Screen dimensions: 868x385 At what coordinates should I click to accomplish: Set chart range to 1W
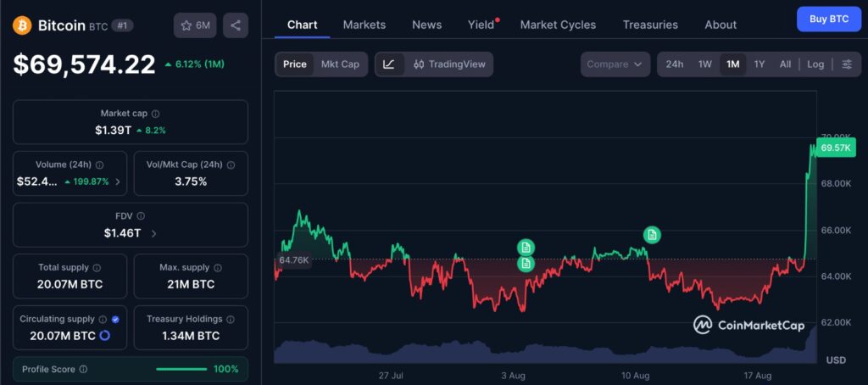[704, 64]
